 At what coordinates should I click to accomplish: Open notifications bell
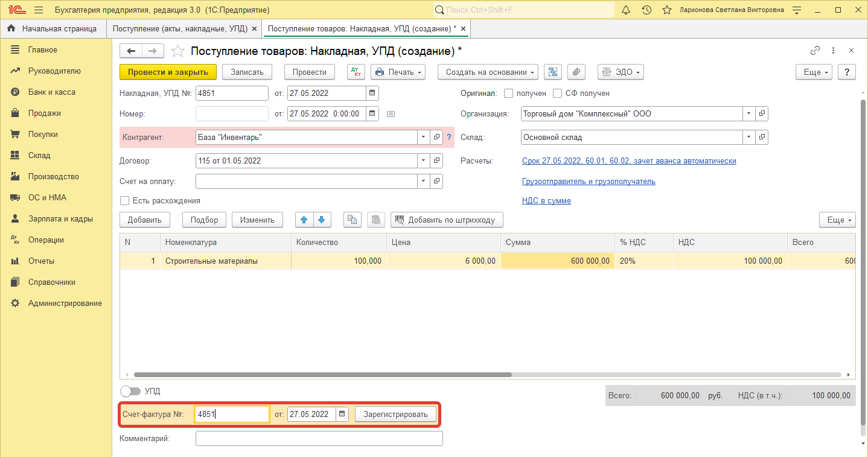click(626, 10)
